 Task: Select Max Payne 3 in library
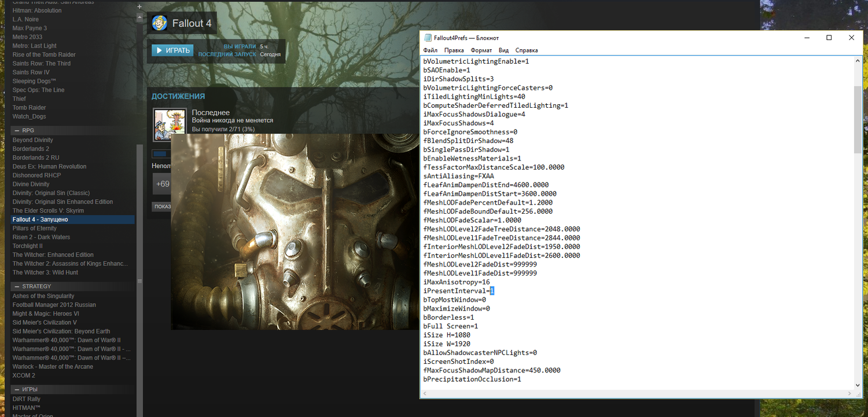click(30, 28)
